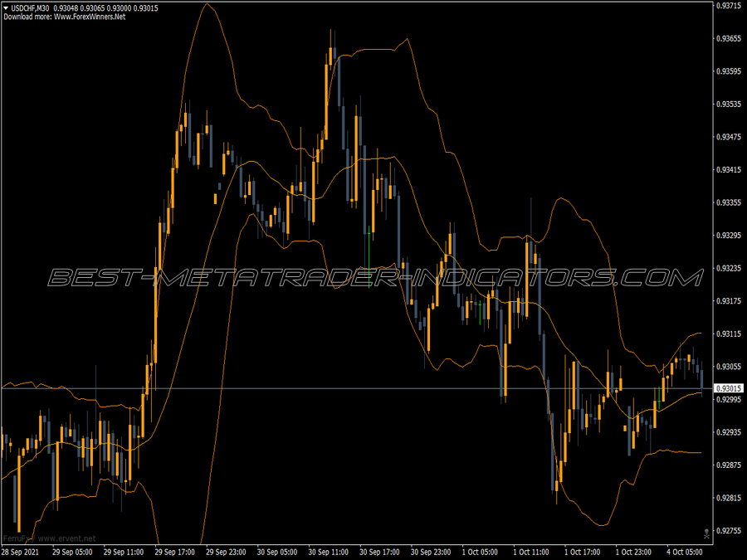Click the 30 Sep 11:00 time label

[328, 553]
